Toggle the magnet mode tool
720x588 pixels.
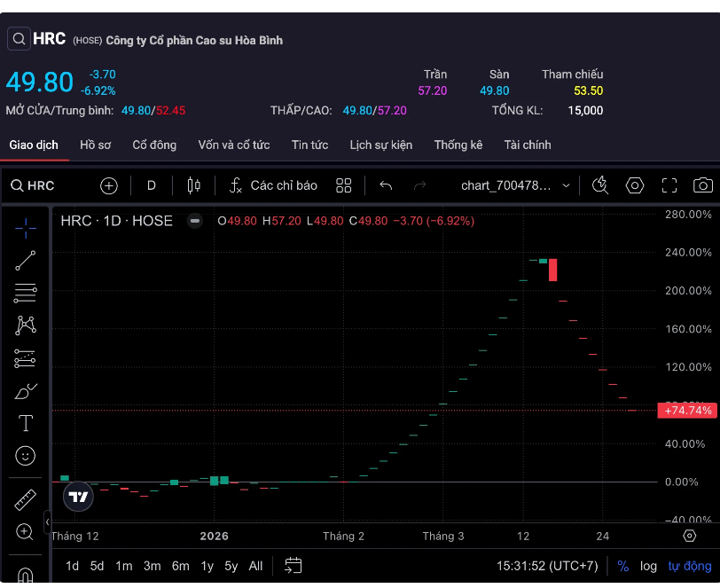[x=26, y=575]
